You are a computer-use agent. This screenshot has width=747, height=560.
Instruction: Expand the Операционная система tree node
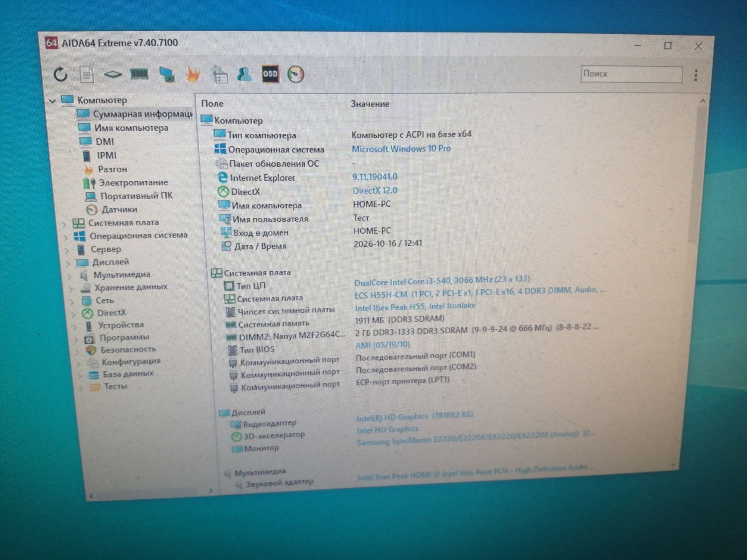(66, 237)
